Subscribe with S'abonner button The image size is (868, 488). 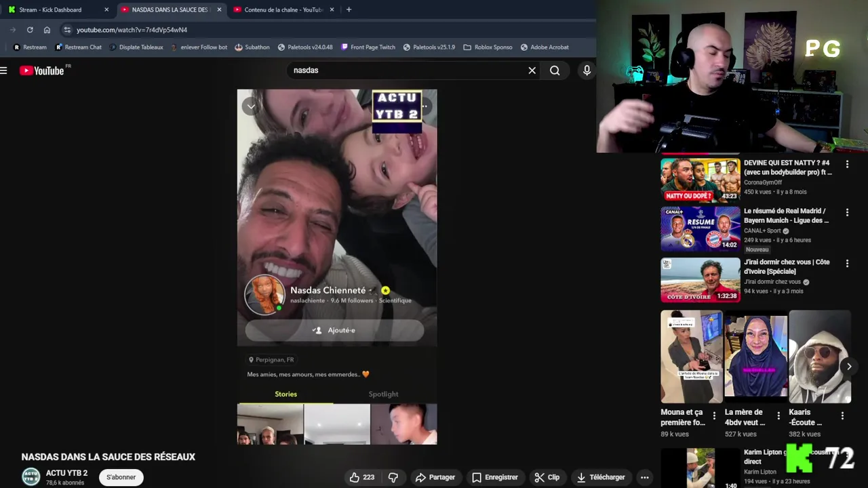121,477
